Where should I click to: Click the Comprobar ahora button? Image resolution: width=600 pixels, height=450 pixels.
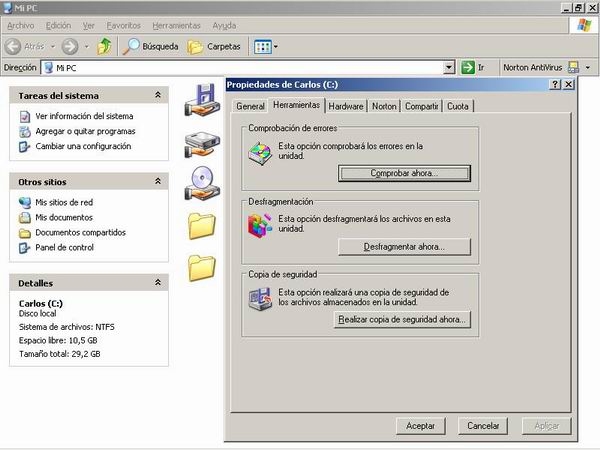click(x=404, y=173)
